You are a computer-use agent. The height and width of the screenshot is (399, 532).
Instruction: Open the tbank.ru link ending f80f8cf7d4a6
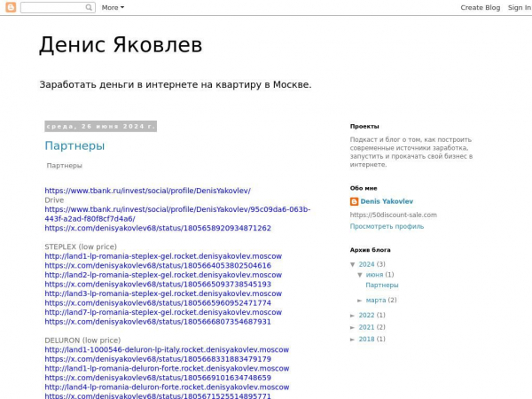177,214
